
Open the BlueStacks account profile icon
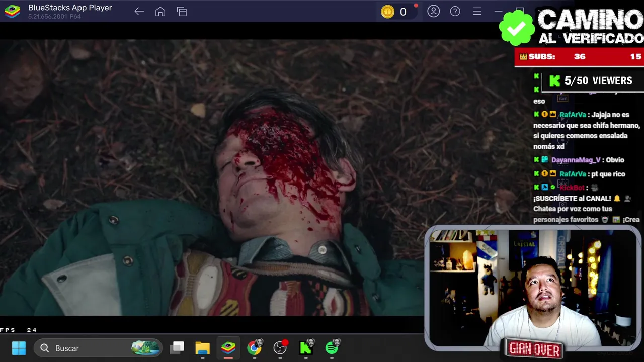pyautogui.click(x=434, y=11)
